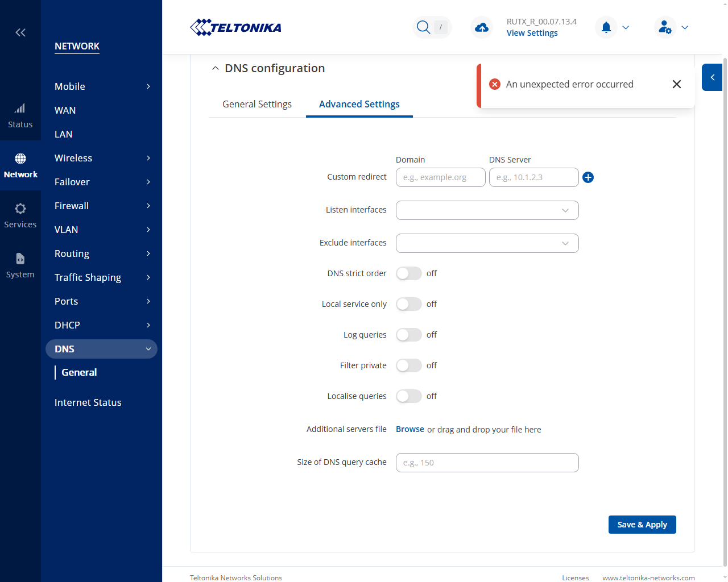Expand Wireless submenu

pos(148,158)
